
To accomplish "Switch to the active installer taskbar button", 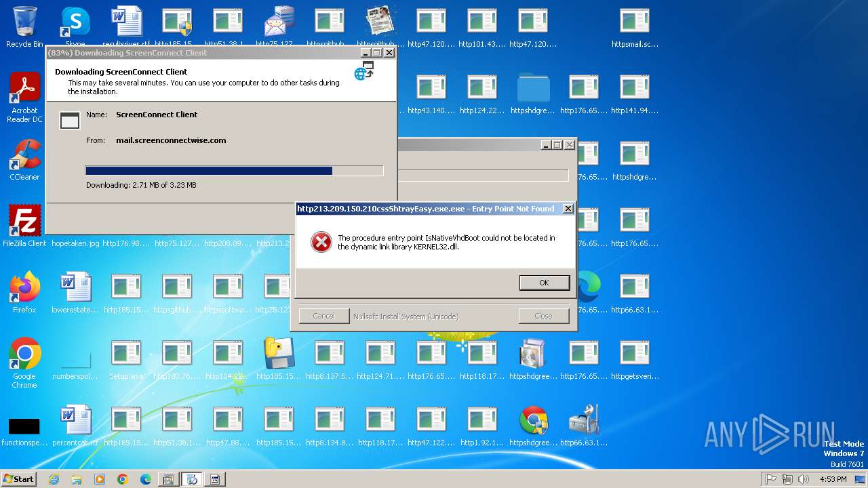I will 191,479.
